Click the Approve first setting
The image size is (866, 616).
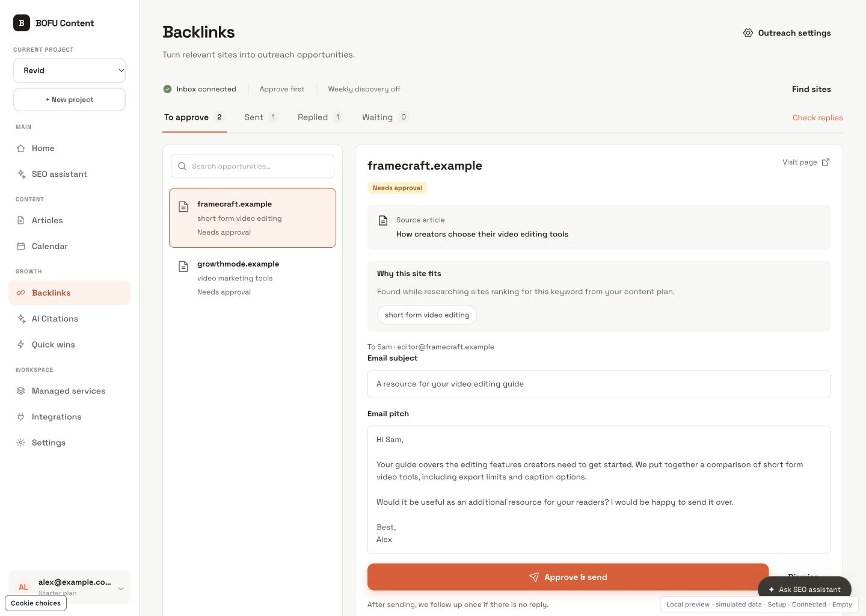tap(282, 89)
